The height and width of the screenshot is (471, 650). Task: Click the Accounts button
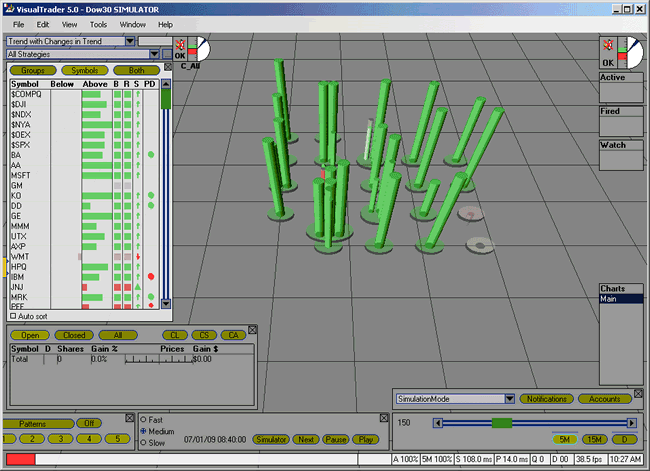click(604, 399)
